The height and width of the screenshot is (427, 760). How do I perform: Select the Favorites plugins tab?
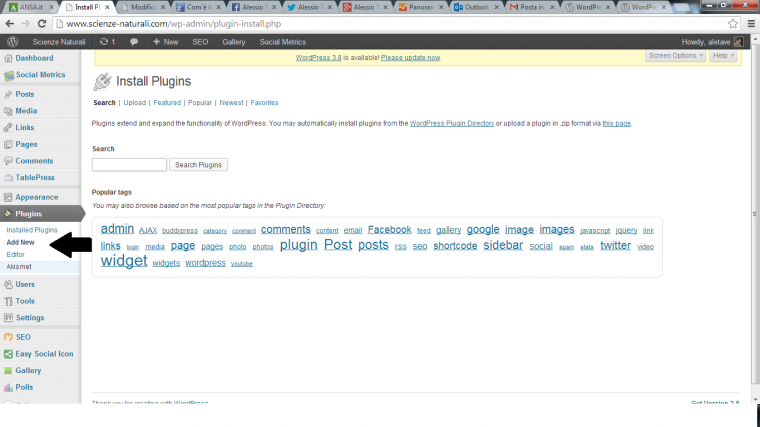264,103
